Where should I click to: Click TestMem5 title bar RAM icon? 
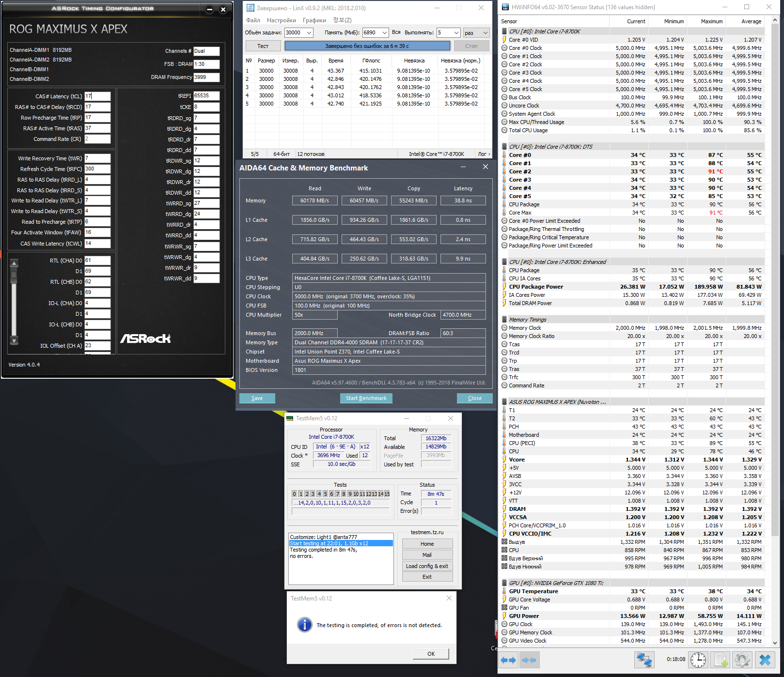tap(290, 418)
